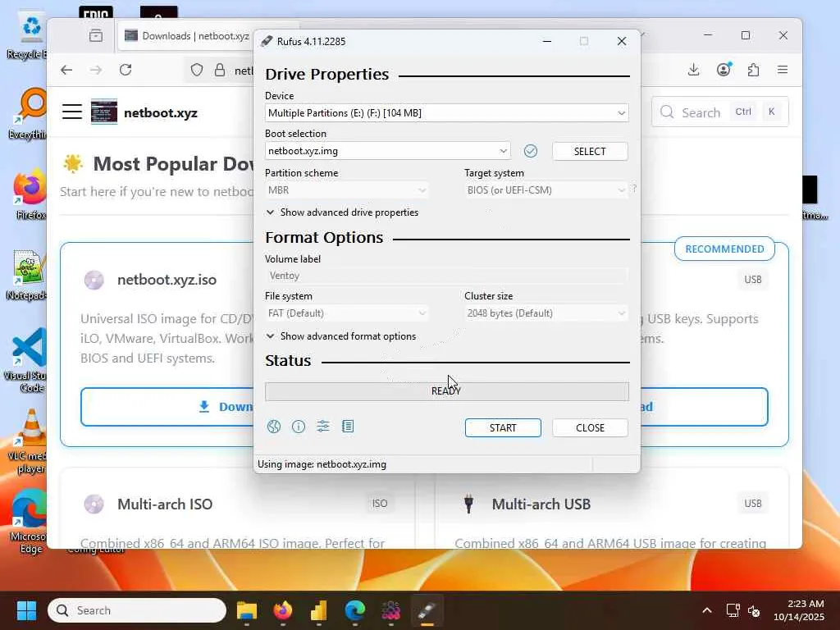The image size is (840, 630).
Task: Open the Windows Start menu
Action: (26, 610)
